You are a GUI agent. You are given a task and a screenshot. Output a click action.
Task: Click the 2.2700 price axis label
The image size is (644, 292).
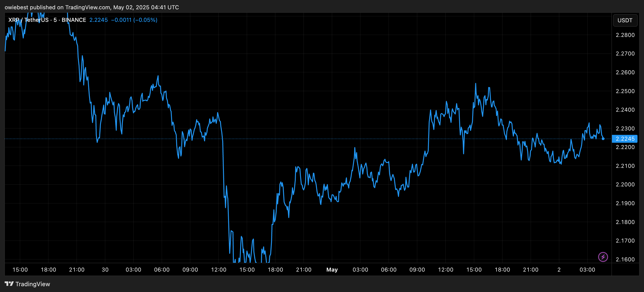pyautogui.click(x=625, y=54)
